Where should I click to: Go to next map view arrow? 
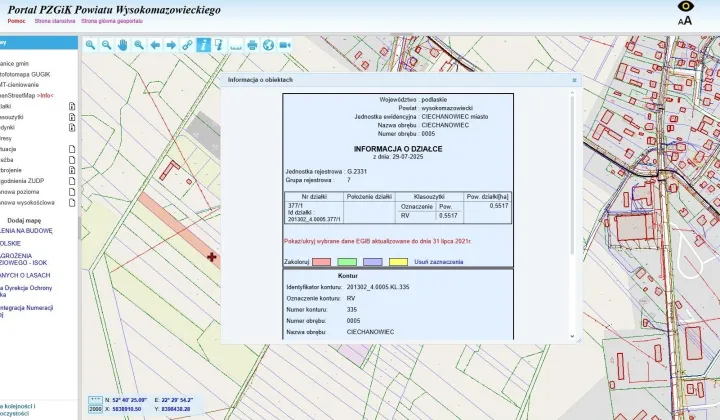[171, 45]
